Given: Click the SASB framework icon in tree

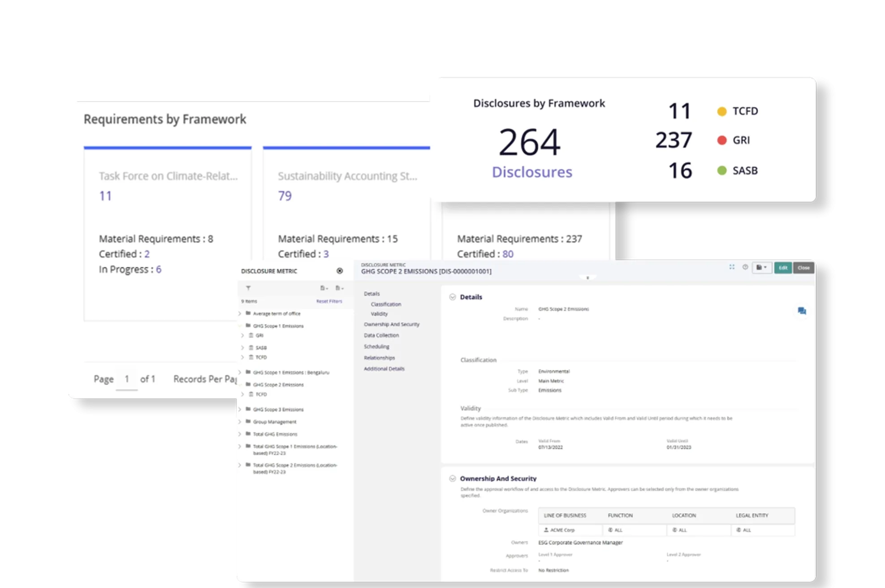Looking at the screenshot, I should point(251,348).
